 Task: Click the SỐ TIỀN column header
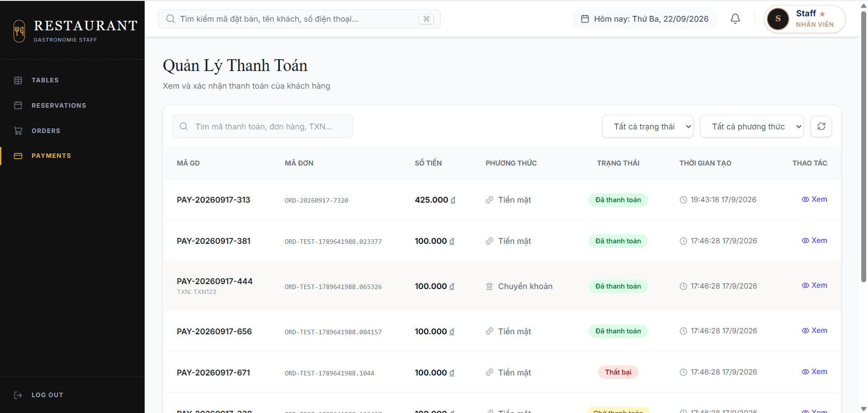point(428,163)
